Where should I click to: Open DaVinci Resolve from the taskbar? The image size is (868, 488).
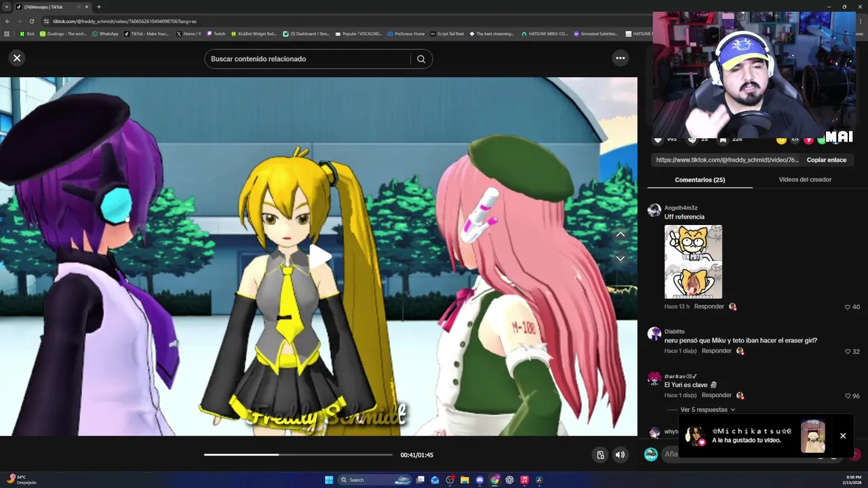point(539,480)
